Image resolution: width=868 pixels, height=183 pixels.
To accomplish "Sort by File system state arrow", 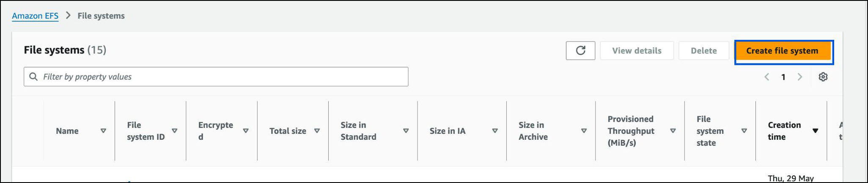I will [744, 131].
